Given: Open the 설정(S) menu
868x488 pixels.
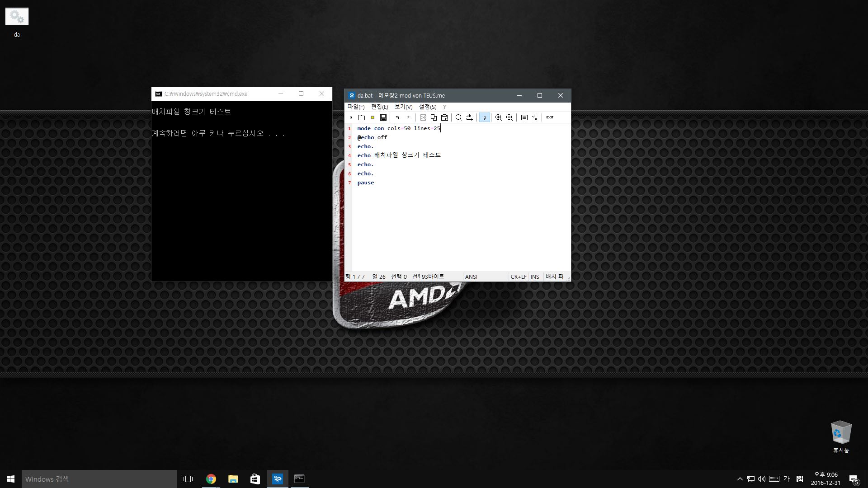Looking at the screenshot, I should [x=428, y=107].
